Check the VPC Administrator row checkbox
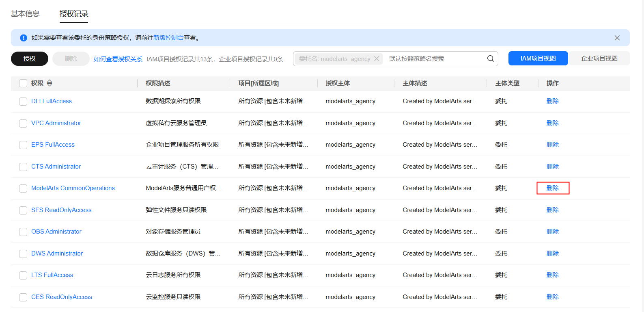Image resolution: width=644 pixels, height=312 pixels. 23,123
